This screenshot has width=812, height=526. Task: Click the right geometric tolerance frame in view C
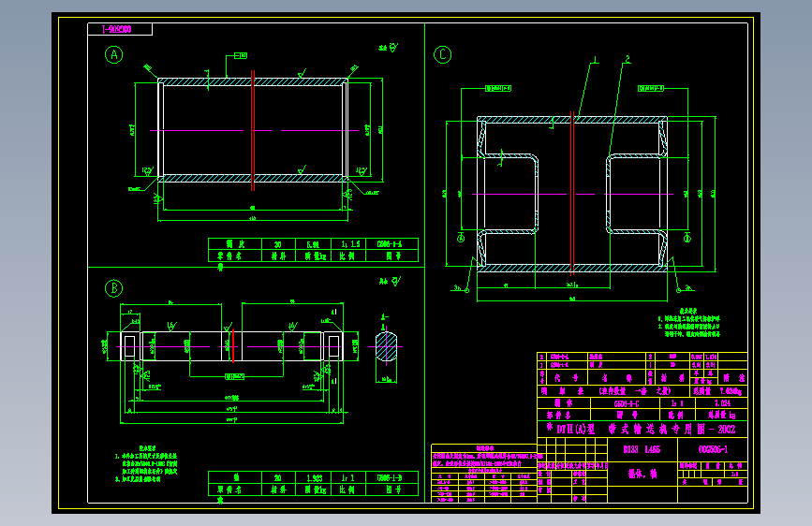point(651,89)
